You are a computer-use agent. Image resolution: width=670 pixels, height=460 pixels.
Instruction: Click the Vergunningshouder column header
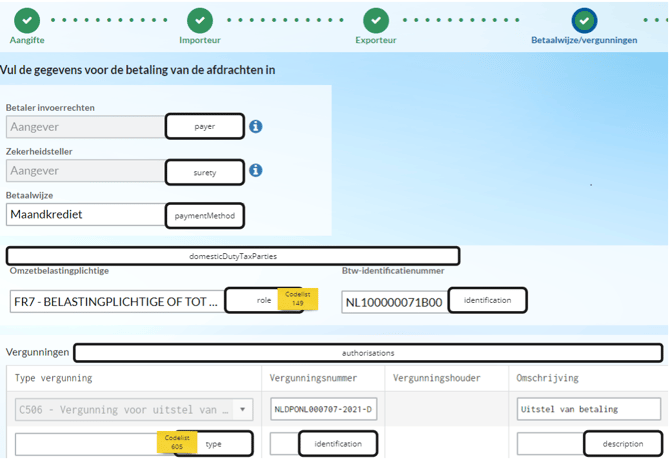click(437, 378)
